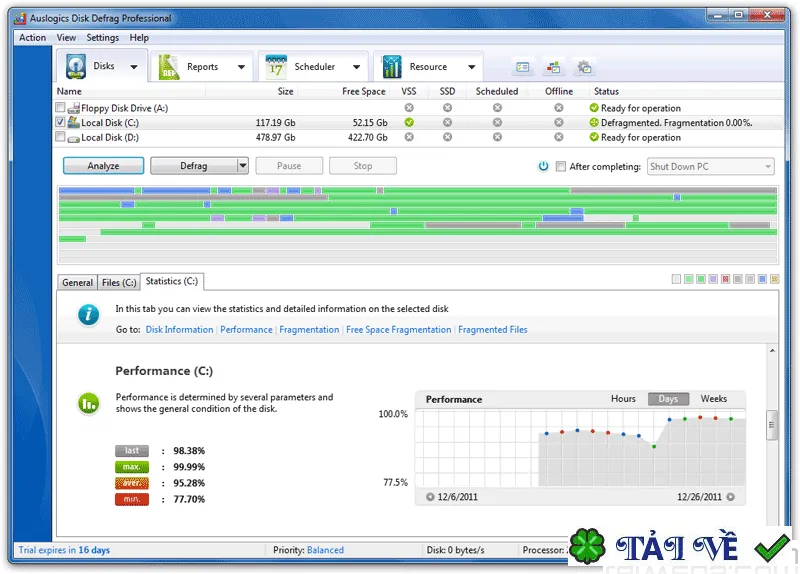Viewport: 800px width, 574px height.
Task: Open the Help menu
Action: coord(139,37)
